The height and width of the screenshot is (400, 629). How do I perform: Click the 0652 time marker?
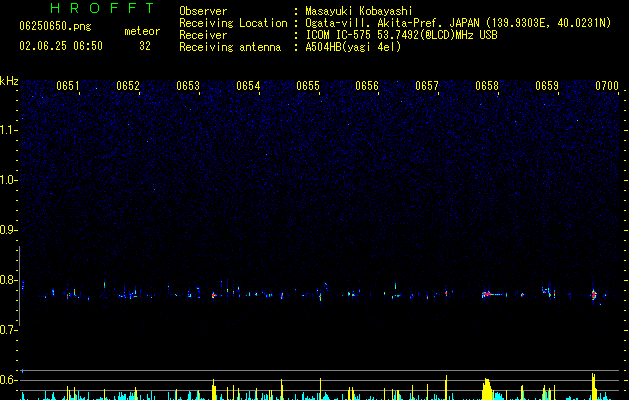point(128,86)
